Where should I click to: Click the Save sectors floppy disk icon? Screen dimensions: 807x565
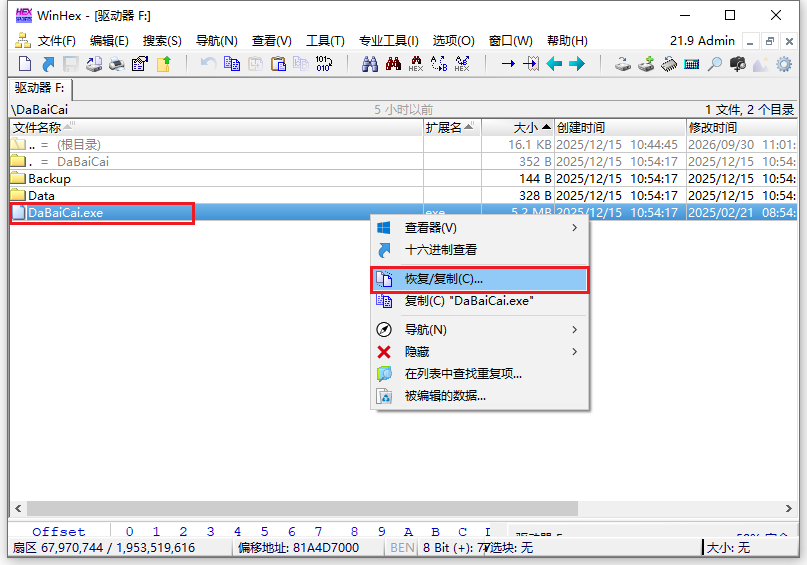point(71,64)
